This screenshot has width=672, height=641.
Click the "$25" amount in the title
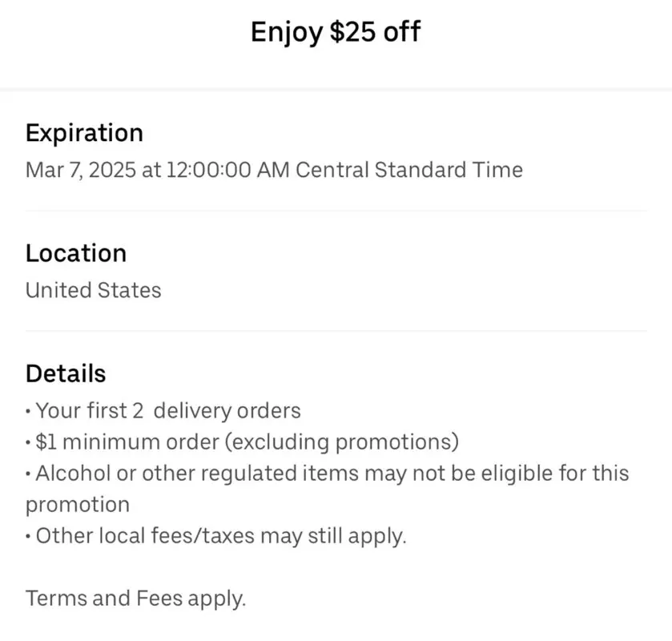[353, 32]
